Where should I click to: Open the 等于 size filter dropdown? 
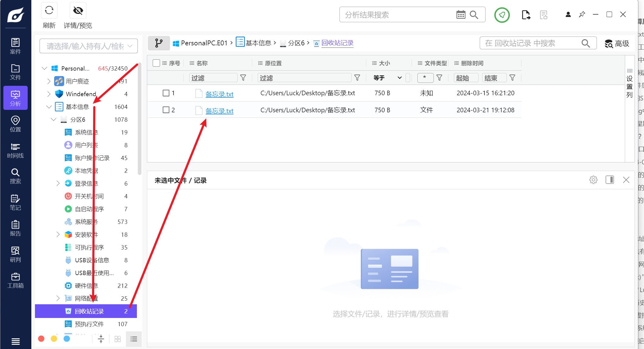pyautogui.click(x=388, y=78)
